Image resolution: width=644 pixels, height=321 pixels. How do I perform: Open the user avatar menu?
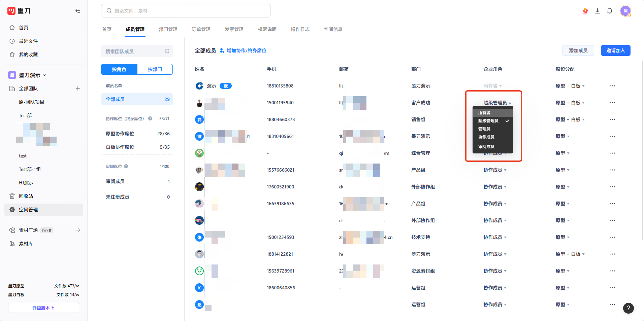click(625, 11)
